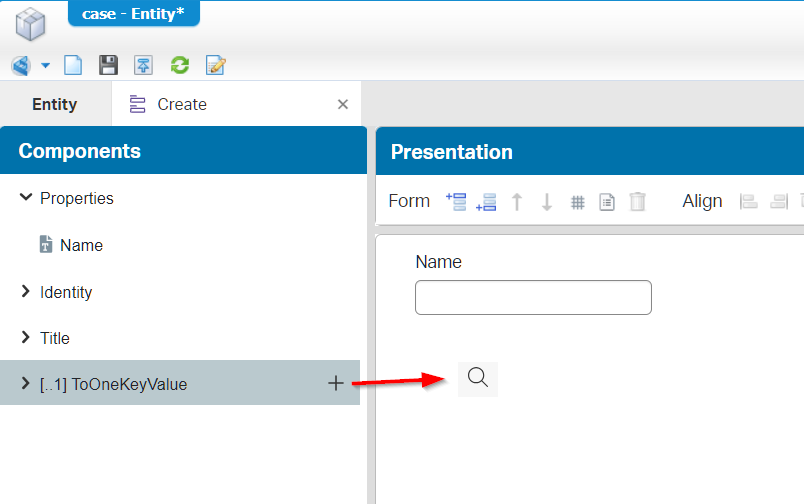
Task: Switch to the Entity tab
Action: (55, 104)
